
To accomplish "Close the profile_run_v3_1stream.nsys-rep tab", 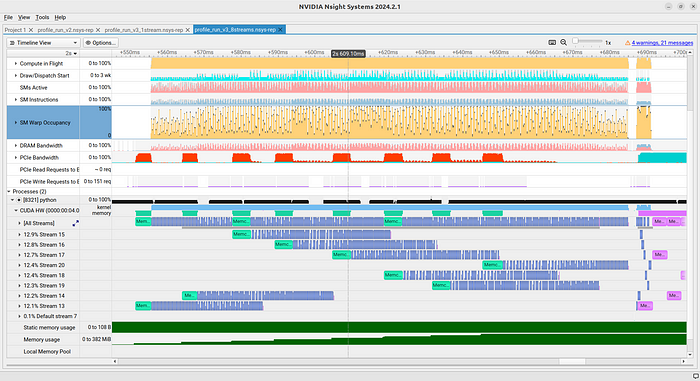I will pyautogui.click(x=188, y=30).
